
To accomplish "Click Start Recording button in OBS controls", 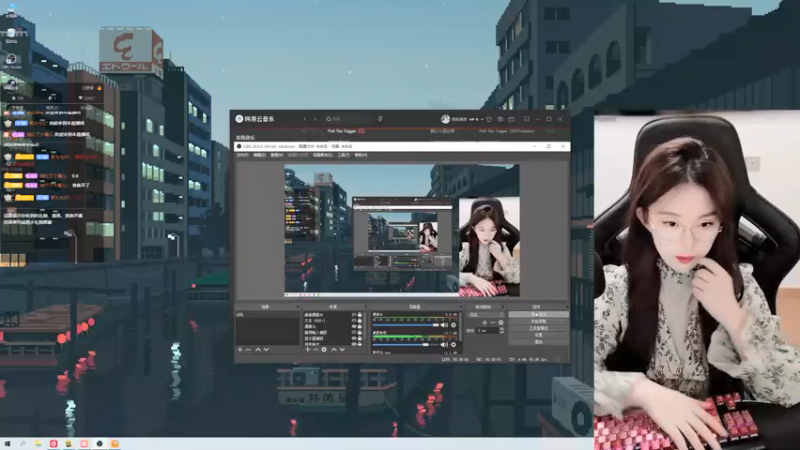I will tap(539, 321).
